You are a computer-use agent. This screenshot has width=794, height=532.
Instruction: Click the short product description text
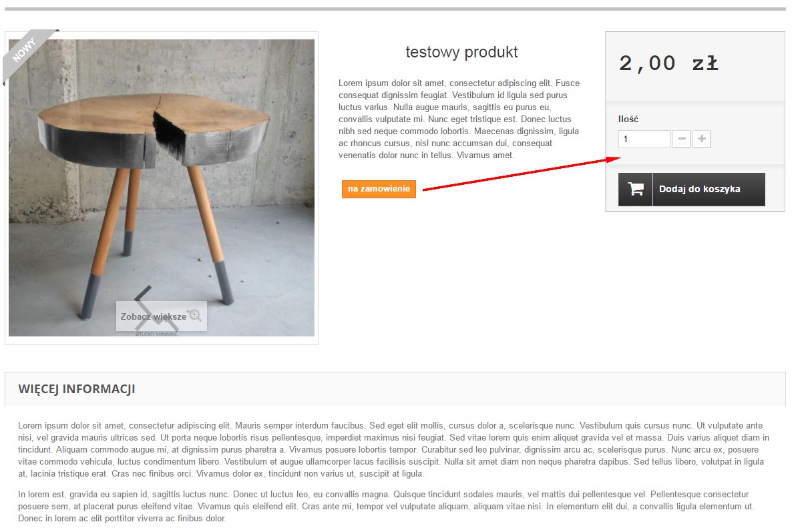tap(459, 119)
